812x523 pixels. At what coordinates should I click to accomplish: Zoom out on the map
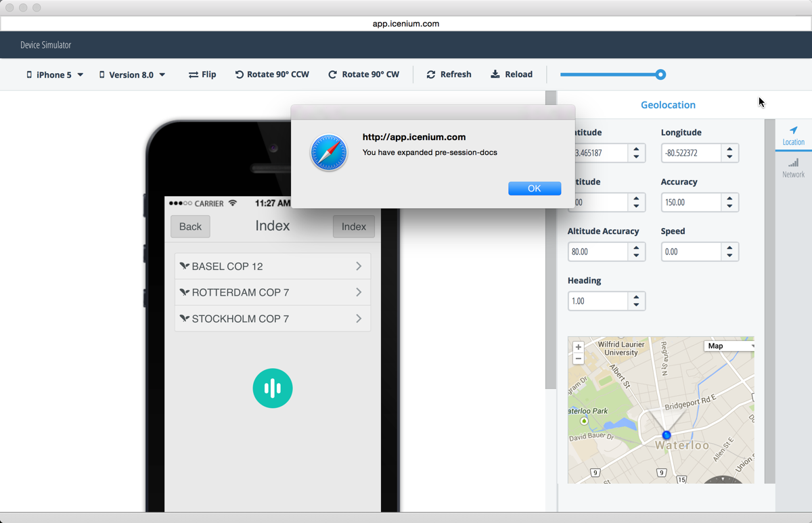coord(578,359)
